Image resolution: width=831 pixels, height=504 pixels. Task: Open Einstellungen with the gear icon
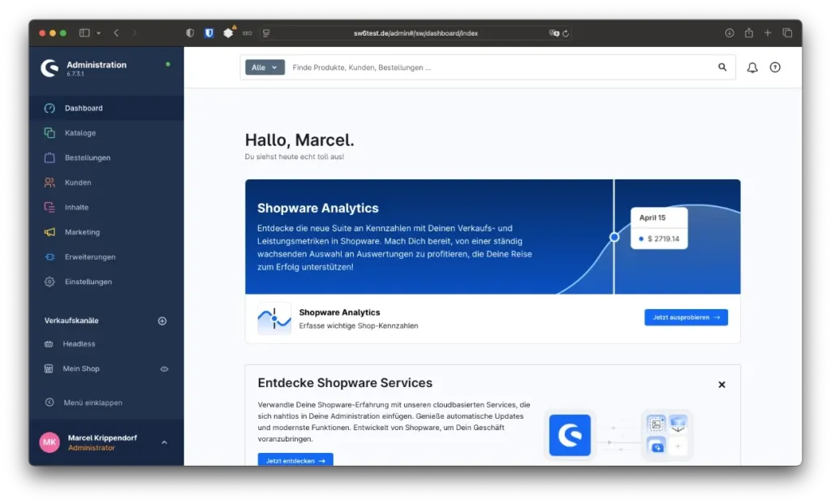pyautogui.click(x=51, y=282)
